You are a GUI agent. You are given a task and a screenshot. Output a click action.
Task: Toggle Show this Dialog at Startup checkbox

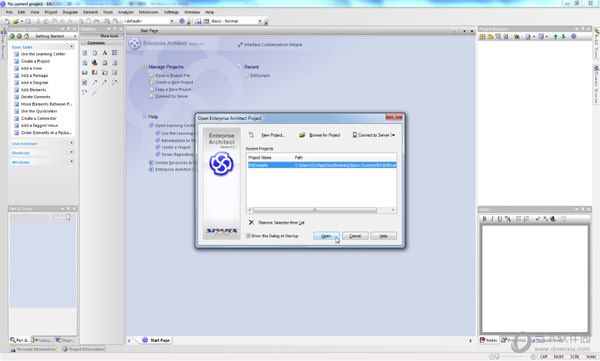click(248, 236)
